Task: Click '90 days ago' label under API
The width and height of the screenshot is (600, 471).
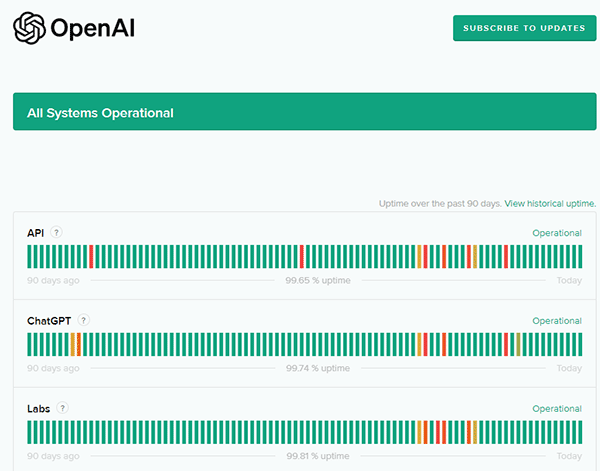Action: pos(53,280)
